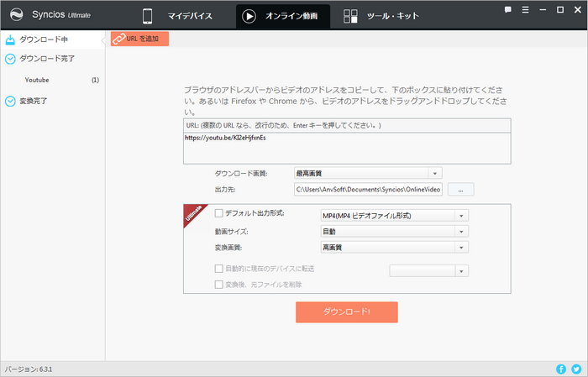Viewport: 588px width, 377px height.
Task: Click the URLを追加 button
Action: pyautogui.click(x=139, y=39)
